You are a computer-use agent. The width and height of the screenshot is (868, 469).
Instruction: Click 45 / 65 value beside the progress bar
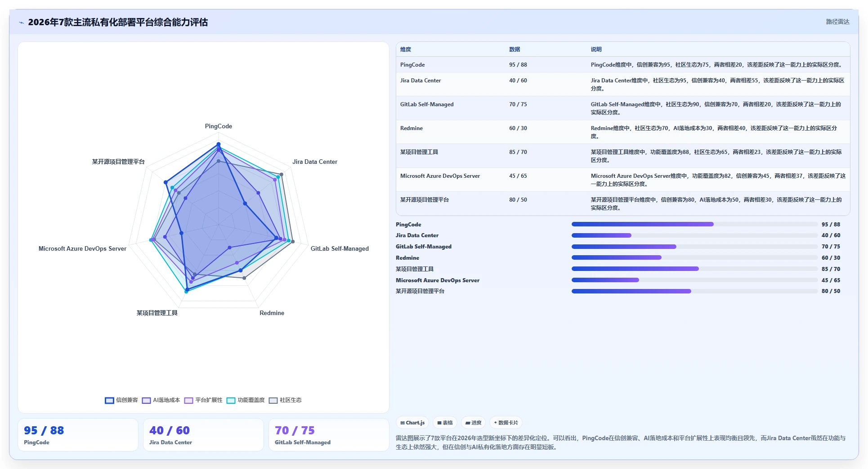[831, 280]
